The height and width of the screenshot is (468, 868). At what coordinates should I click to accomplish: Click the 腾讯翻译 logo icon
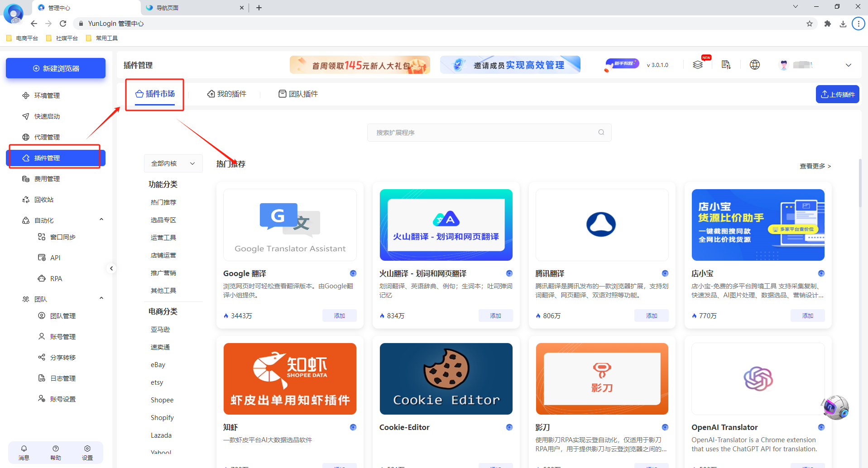(601, 224)
